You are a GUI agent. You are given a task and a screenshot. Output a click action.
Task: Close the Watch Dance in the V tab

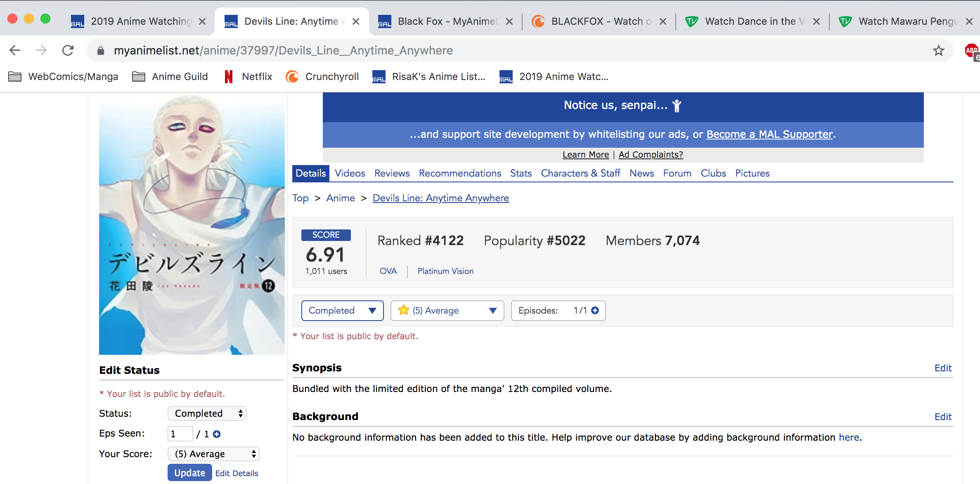[x=817, y=21]
